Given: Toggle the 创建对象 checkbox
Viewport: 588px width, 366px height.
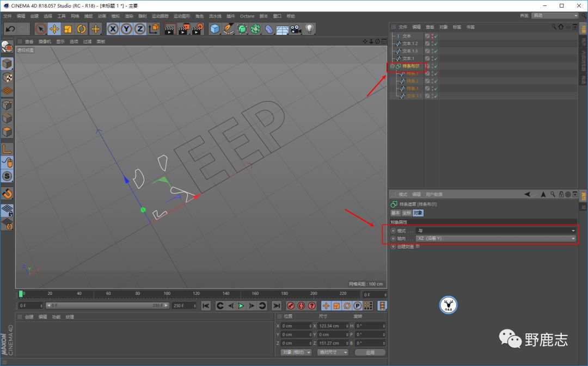Looking at the screenshot, I should click(x=418, y=246).
